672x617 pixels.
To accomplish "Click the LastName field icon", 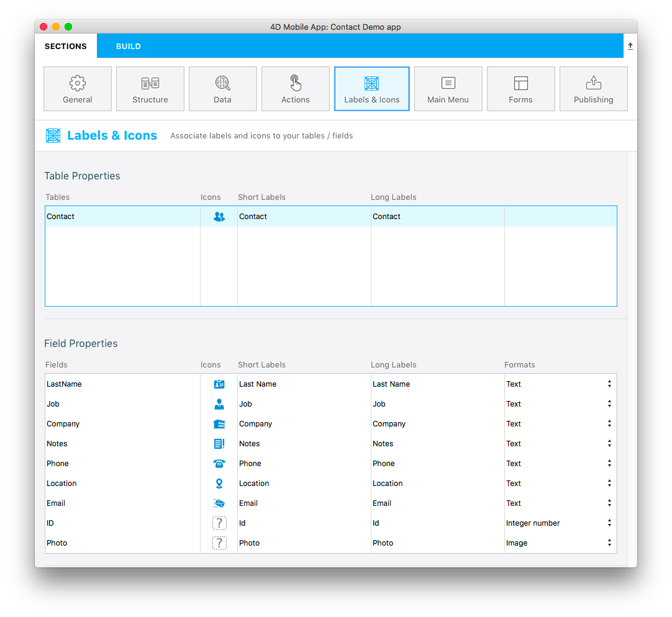I will click(x=219, y=384).
